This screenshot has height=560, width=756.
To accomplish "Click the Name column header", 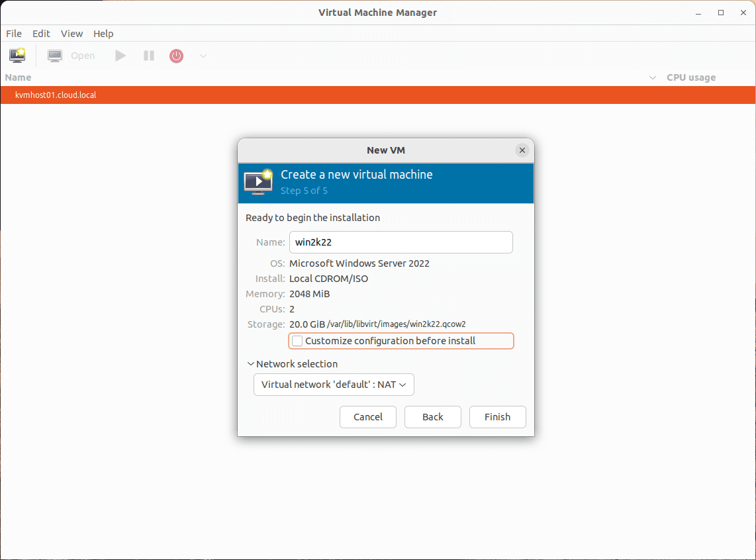I will (x=19, y=77).
